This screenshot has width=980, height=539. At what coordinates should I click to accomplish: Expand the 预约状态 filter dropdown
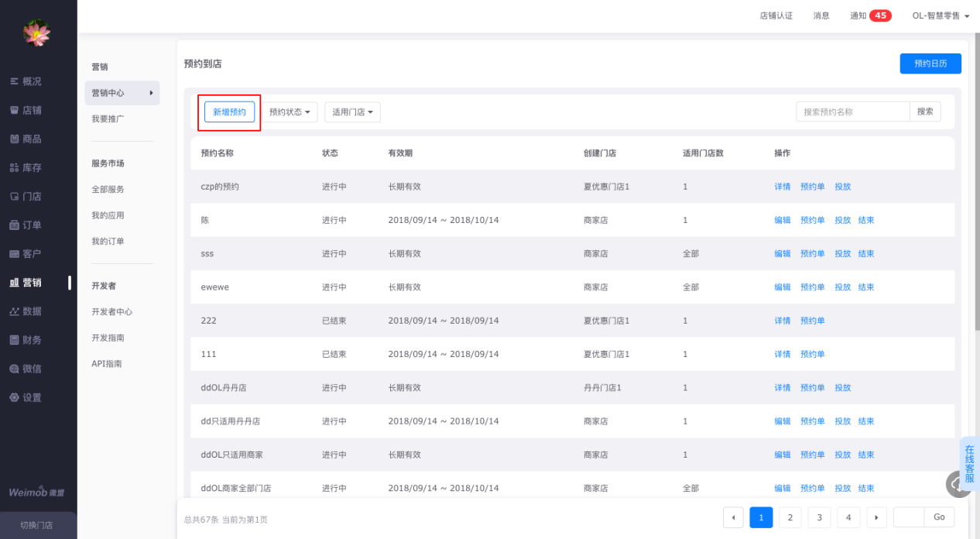pos(290,112)
